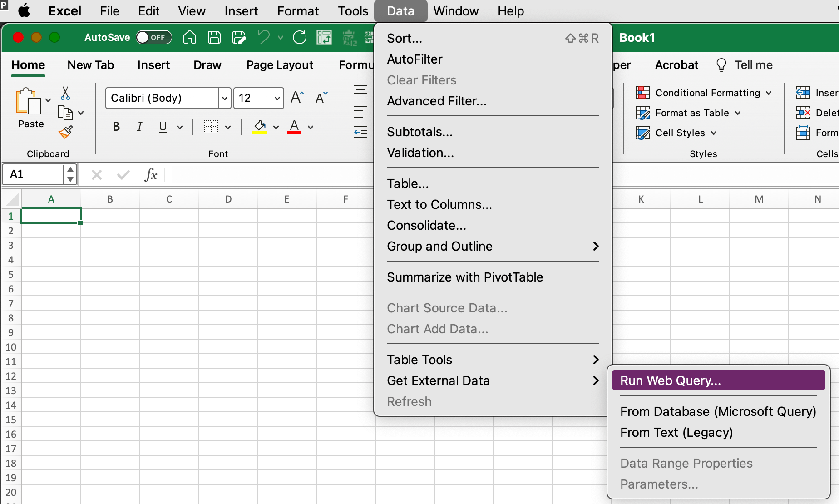839x504 pixels.
Task: Choose AutoFilter from Data menu
Action: [x=493, y=59]
